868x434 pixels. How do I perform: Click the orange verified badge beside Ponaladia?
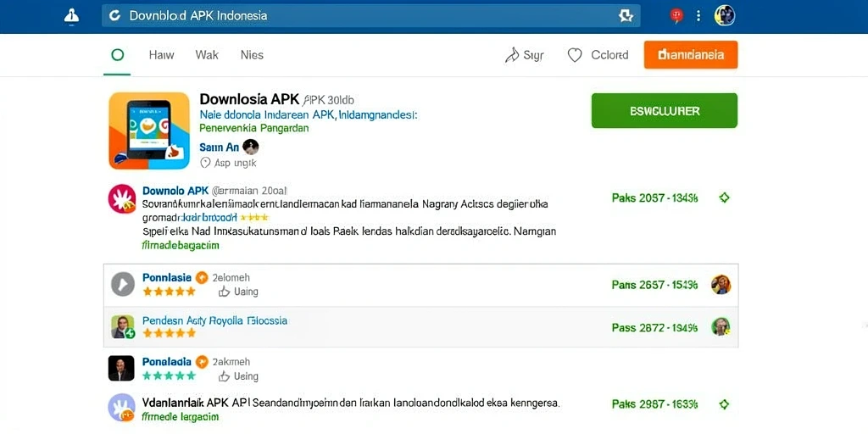coord(202,362)
